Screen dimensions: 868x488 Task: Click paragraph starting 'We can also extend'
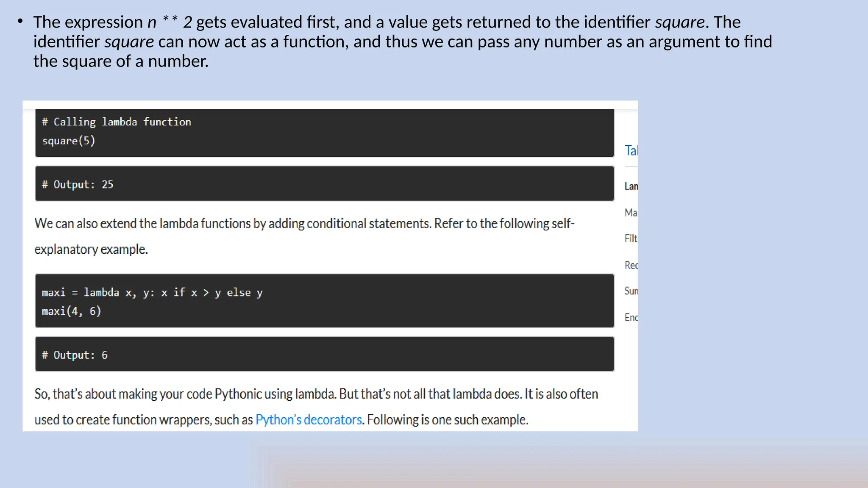pos(304,224)
